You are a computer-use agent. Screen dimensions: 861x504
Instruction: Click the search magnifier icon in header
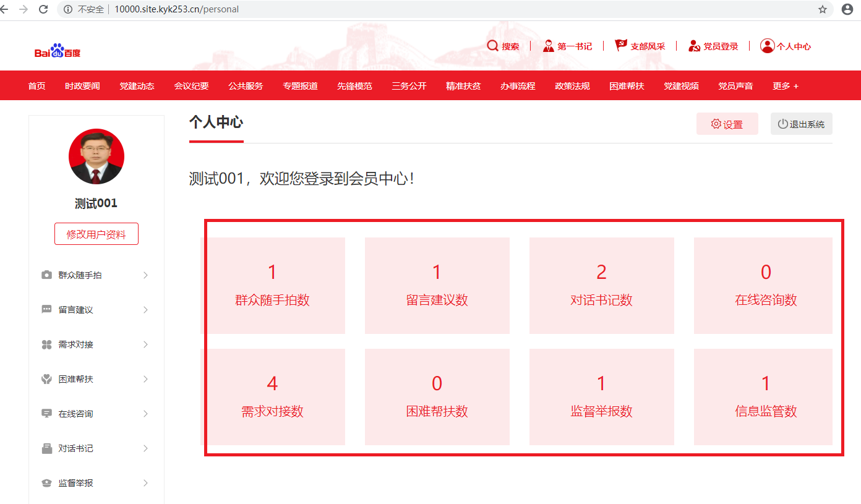[x=492, y=46]
